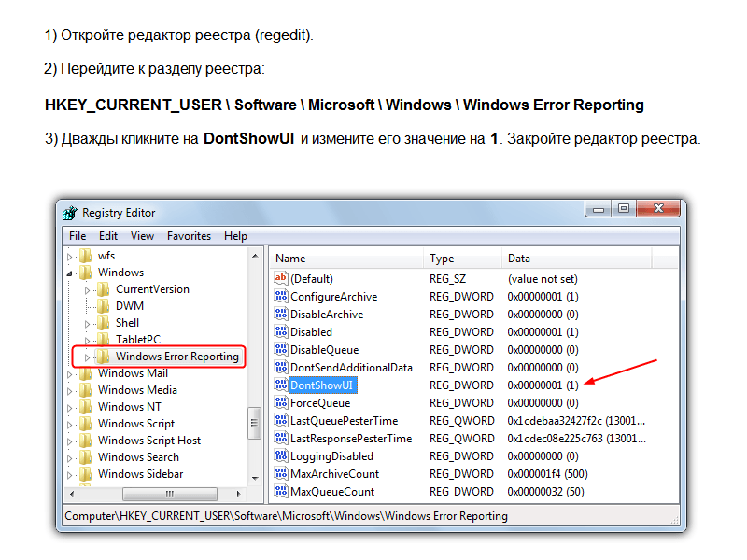747x560 pixels.
Task: Sort values by Name column header
Action: 347,259
